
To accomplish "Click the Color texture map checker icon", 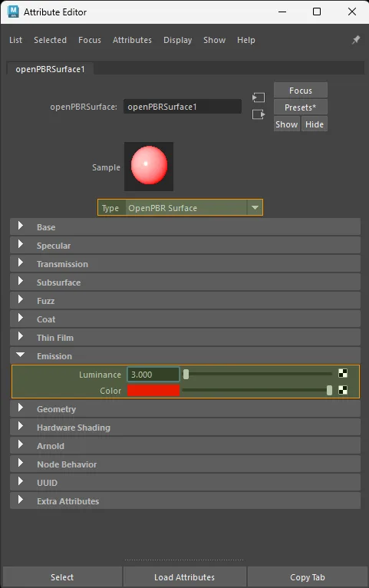I will [343, 390].
